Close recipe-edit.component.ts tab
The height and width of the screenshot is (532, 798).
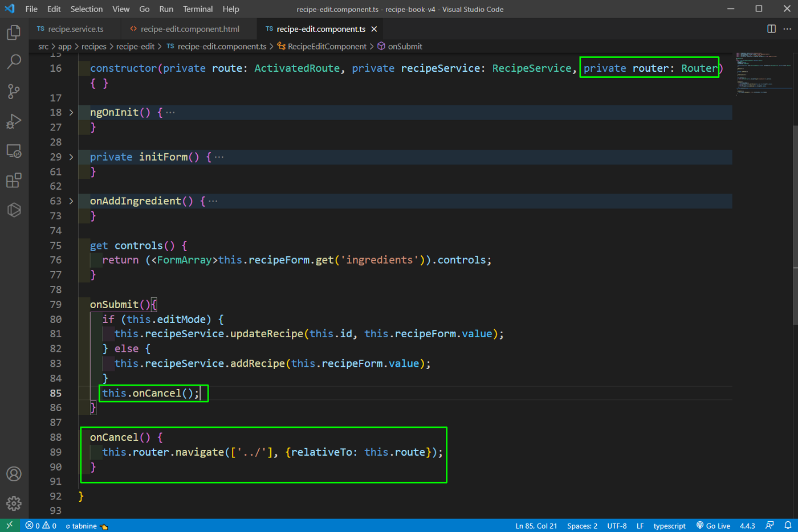374,29
